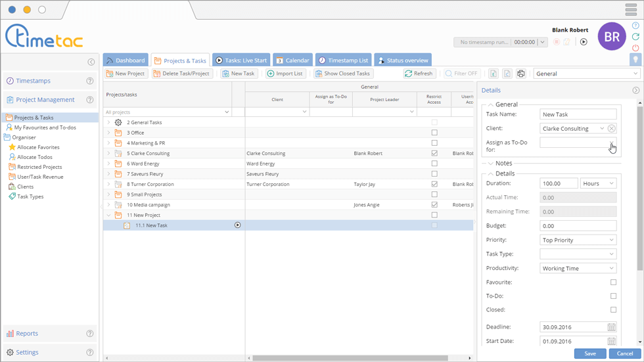Open the All projects filter dropdown
The width and height of the screenshot is (644, 362).
[x=226, y=112]
